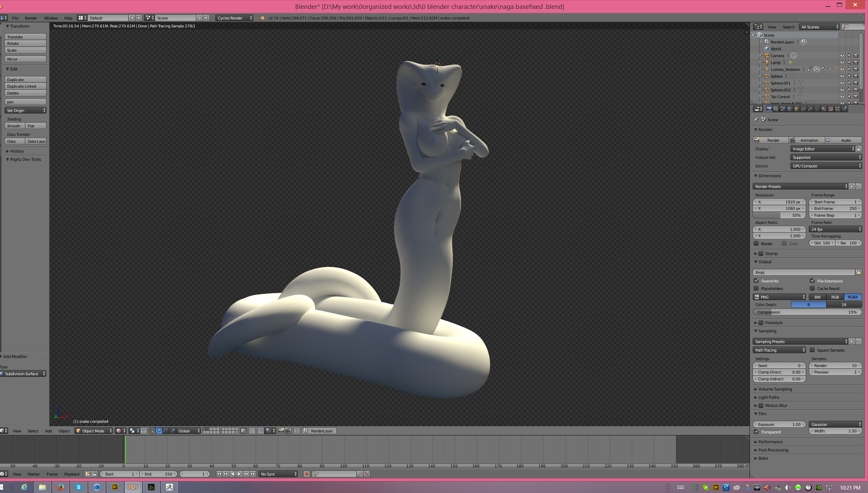This screenshot has width=868, height=493.
Task: Open the Modifiers wrench properties tab
Action: coord(810,109)
